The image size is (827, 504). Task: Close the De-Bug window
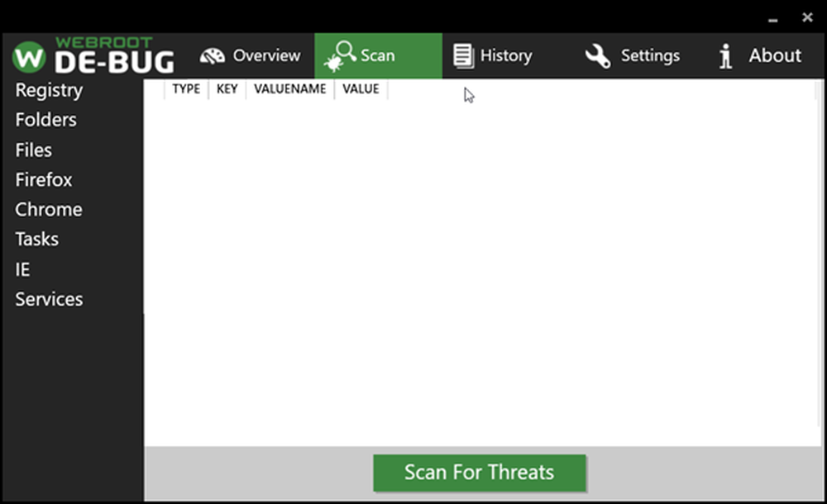pyautogui.click(x=807, y=17)
